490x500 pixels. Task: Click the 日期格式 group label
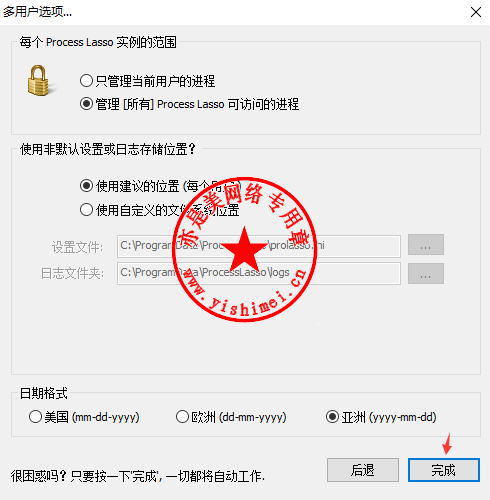coord(44,393)
